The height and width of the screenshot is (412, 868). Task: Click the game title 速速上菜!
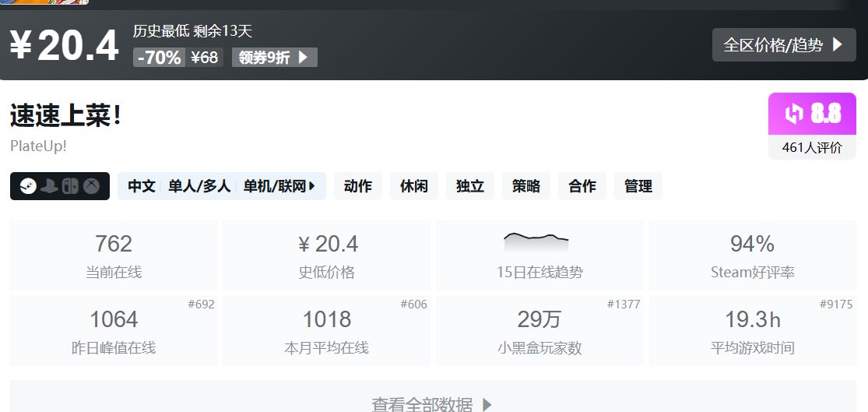[x=65, y=116]
